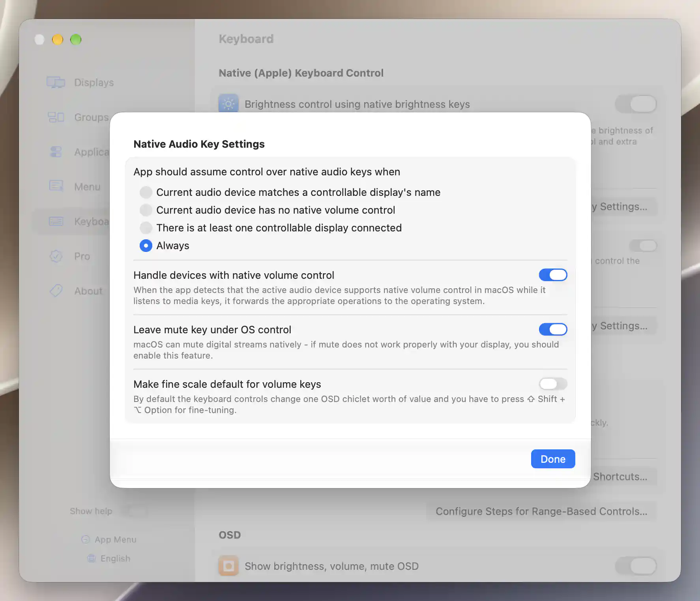
Task: Click 'App should assume control over native audio keys when'
Action: pos(267,172)
